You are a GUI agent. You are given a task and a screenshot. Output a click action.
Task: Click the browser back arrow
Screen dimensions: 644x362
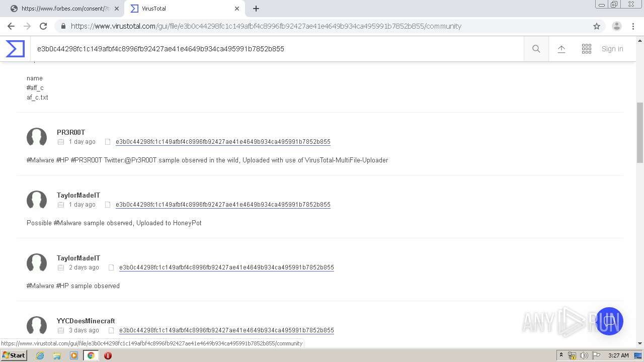point(11,26)
